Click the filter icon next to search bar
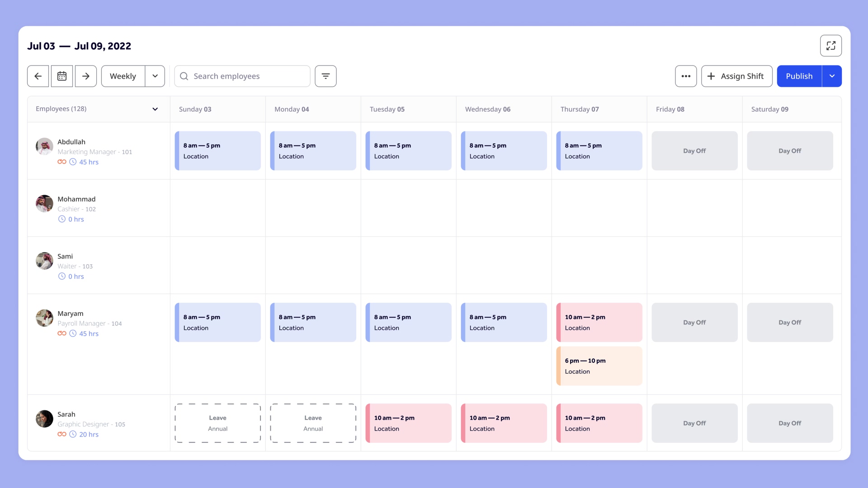 pos(325,75)
